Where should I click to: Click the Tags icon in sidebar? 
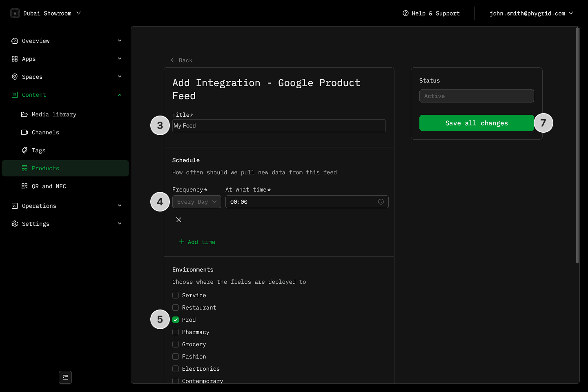pyautogui.click(x=24, y=150)
